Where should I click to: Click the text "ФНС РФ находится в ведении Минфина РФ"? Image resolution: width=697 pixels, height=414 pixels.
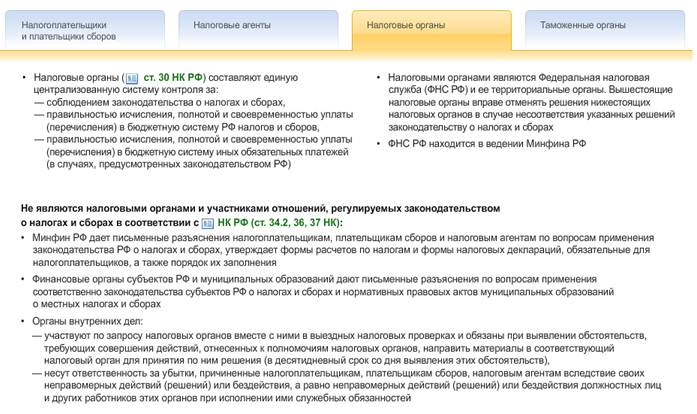point(487,144)
